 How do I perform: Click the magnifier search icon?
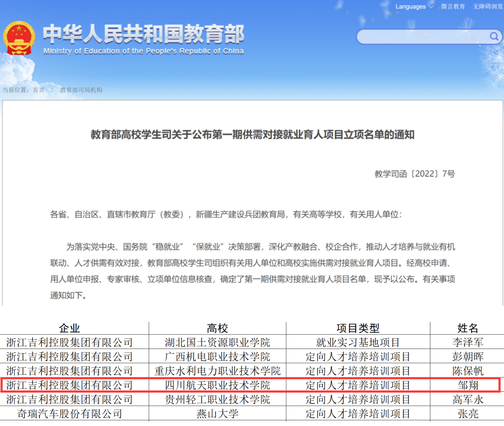(x=494, y=37)
